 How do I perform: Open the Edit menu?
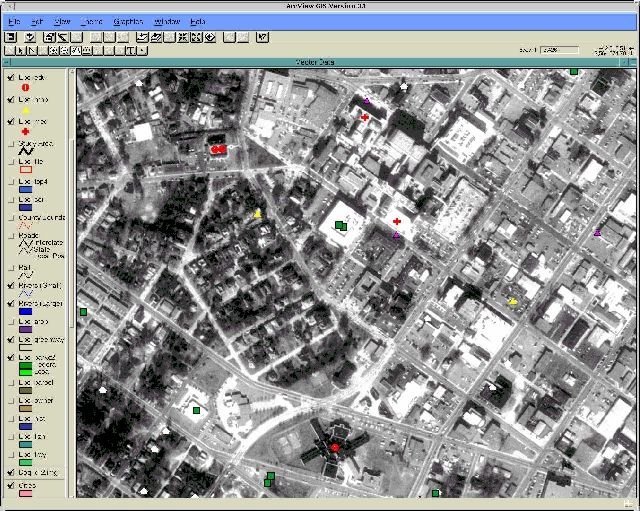pos(37,22)
